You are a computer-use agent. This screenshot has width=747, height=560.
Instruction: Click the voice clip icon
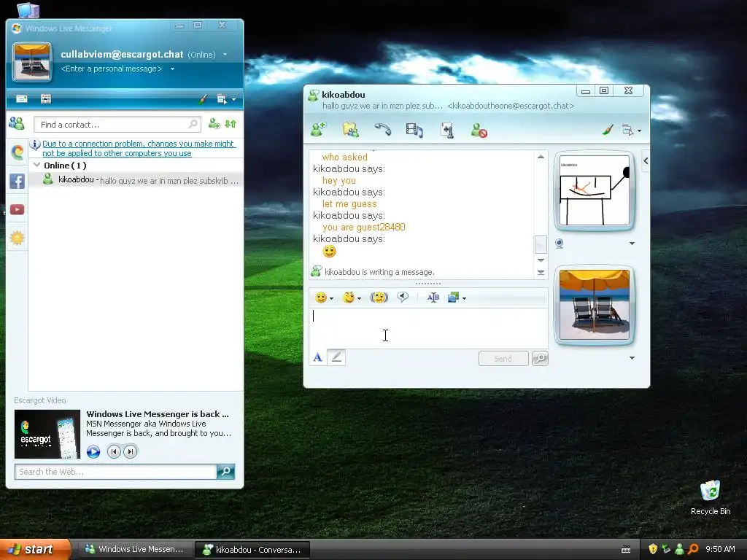coord(403,297)
